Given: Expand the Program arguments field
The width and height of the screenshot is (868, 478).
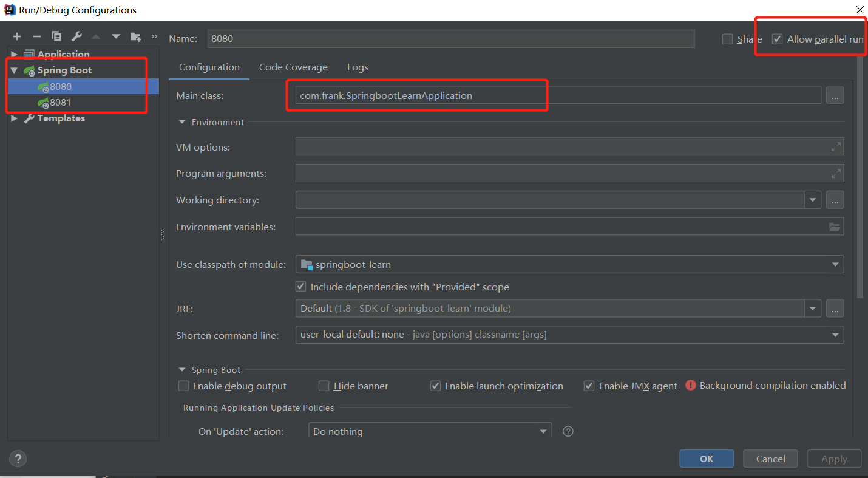Looking at the screenshot, I should pos(836,173).
